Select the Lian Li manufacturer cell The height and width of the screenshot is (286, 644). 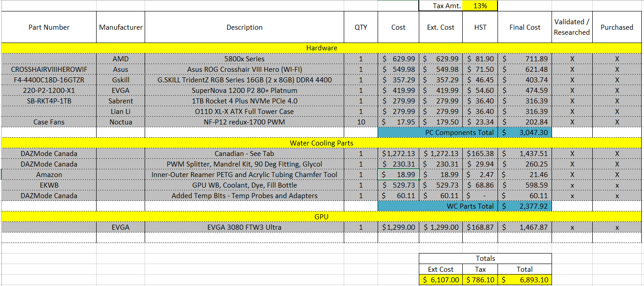[x=121, y=112]
